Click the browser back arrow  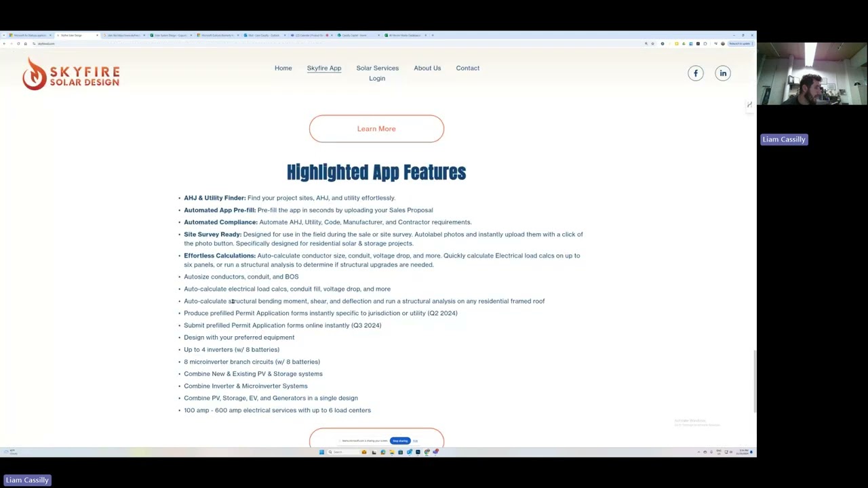coord(4,43)
